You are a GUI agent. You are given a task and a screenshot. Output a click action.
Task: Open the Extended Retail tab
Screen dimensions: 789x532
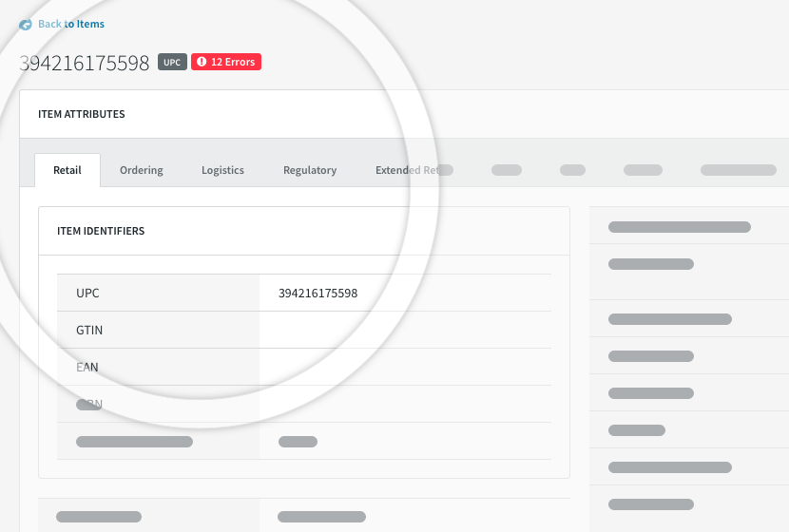point(407,170)
